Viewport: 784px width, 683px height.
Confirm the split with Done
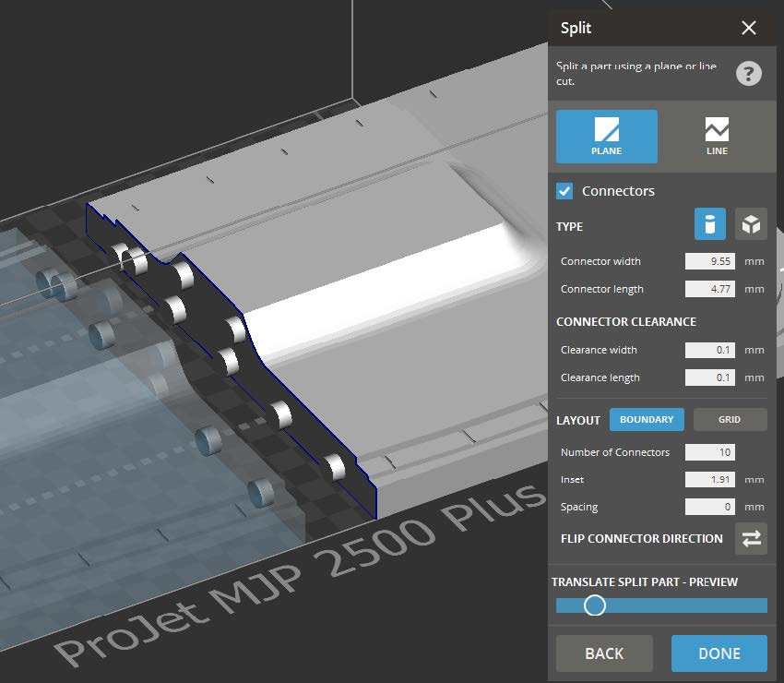719,653
